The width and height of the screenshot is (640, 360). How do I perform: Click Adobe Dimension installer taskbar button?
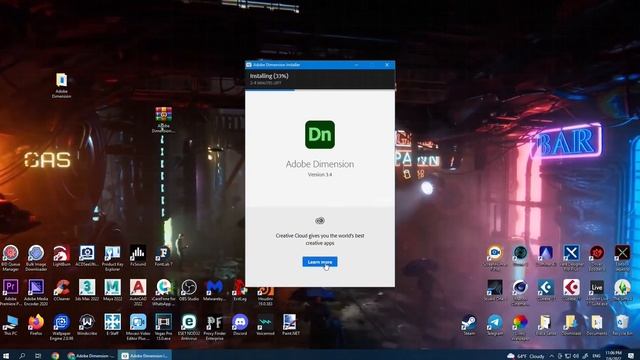coord(145,356)
